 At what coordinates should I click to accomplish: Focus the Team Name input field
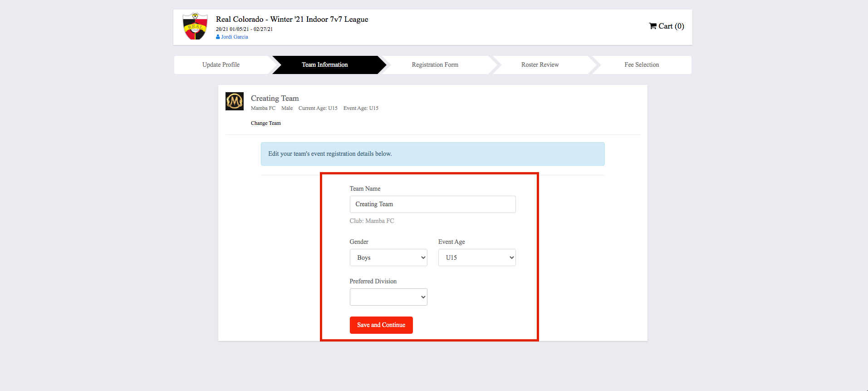point(433,204)
